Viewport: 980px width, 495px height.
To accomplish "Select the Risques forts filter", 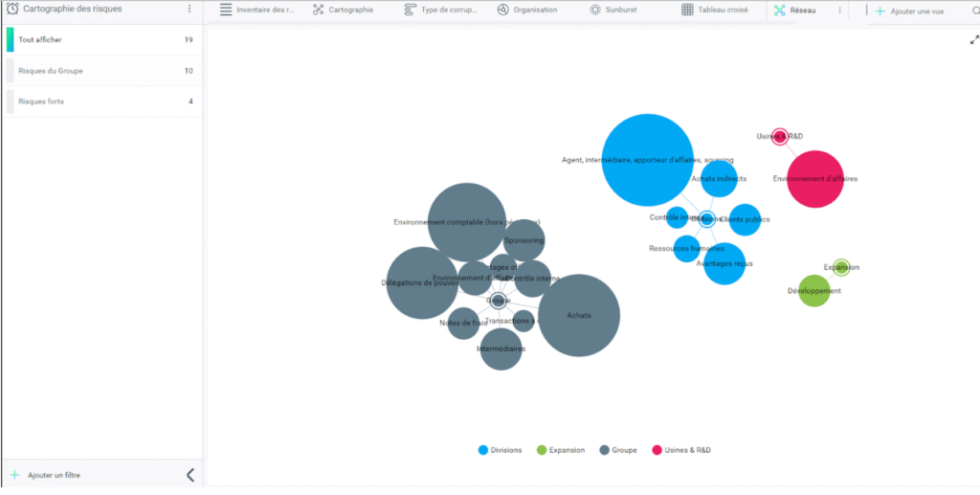I will [x=101, y=101].
